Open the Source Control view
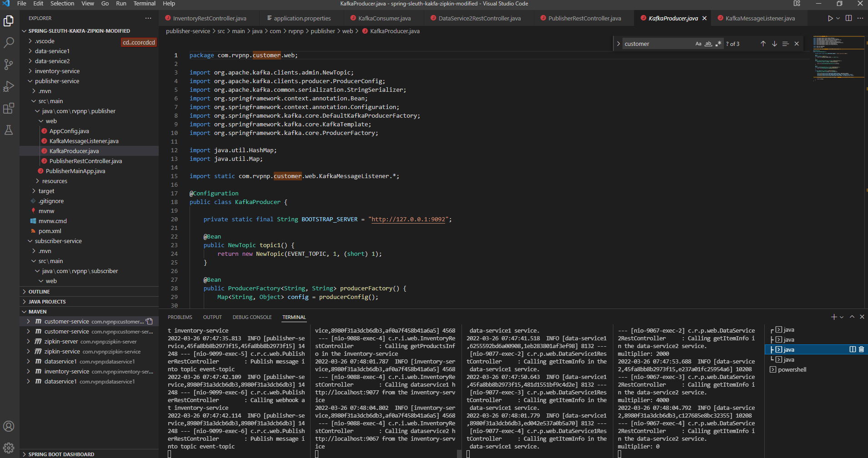Screen dimensions: 868x458 click(9, 65)
